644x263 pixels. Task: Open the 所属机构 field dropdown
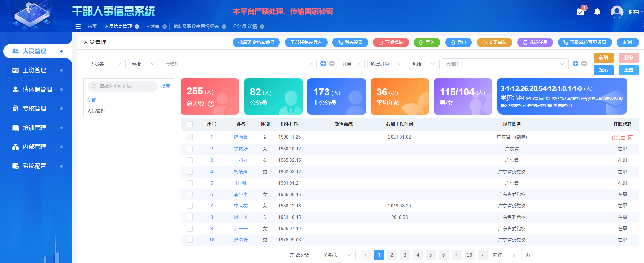386,64
